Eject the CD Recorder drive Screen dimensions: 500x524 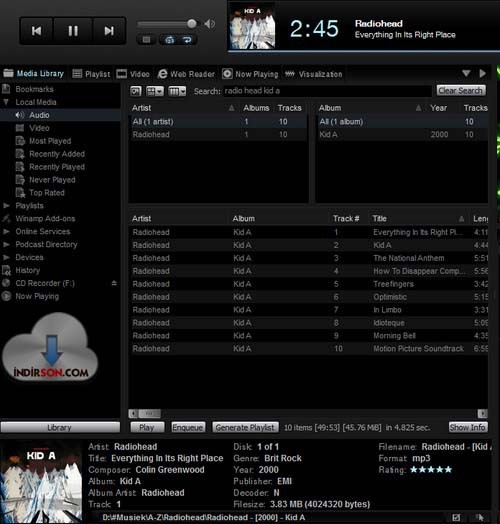click(x=114, y=283)
